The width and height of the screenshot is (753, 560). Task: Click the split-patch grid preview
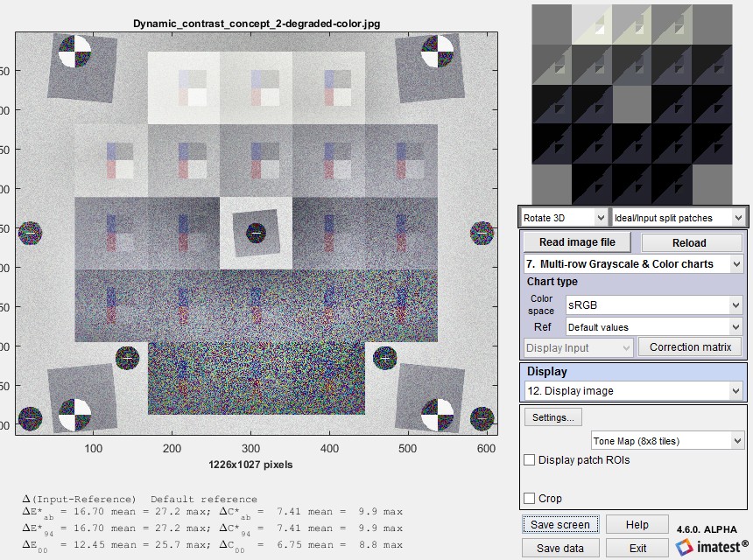coord(633,101)
